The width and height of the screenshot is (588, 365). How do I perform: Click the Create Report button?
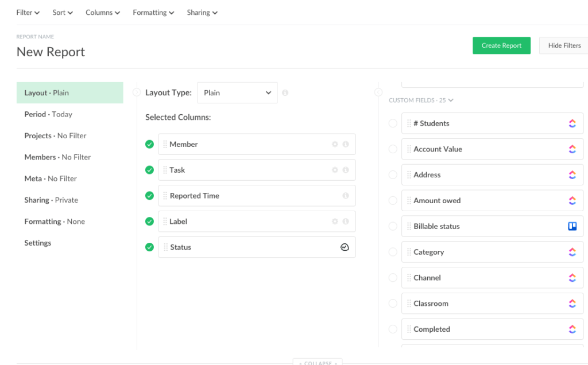(x=501, y=45)
